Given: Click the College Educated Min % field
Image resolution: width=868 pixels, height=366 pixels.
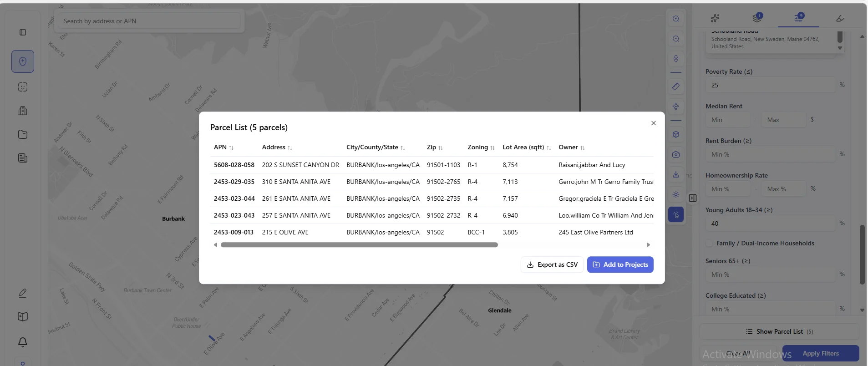Looking at the screenshot, I should tap(770, 309).
